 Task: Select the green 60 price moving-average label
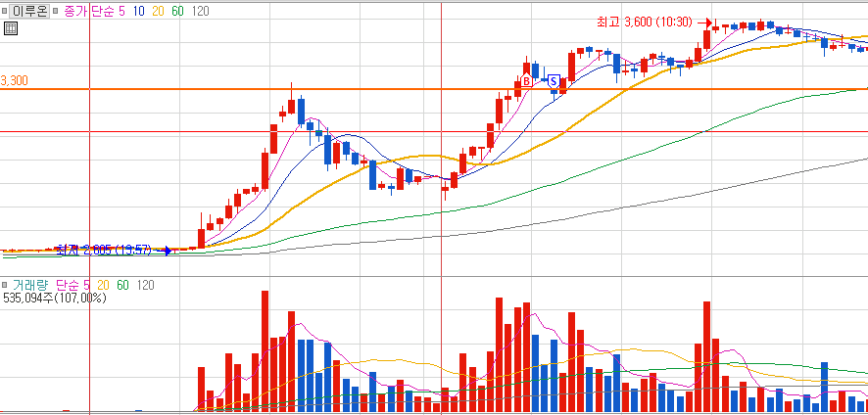(x=177, y=11)
